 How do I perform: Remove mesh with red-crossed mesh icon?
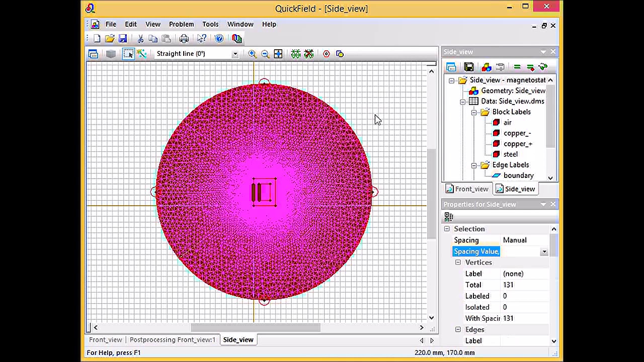coord(309,54)
